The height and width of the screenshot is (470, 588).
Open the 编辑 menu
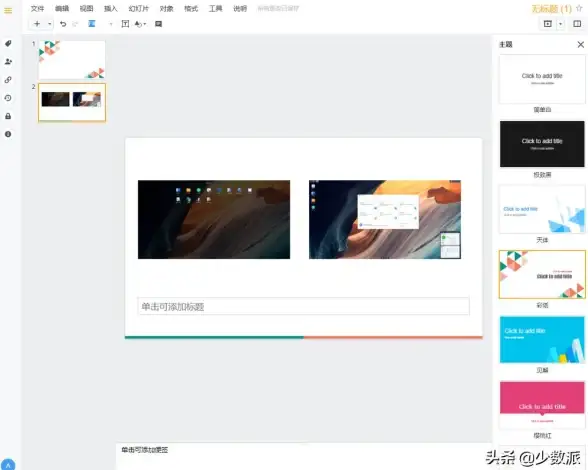pyautogui.click(x=62, y=9)
